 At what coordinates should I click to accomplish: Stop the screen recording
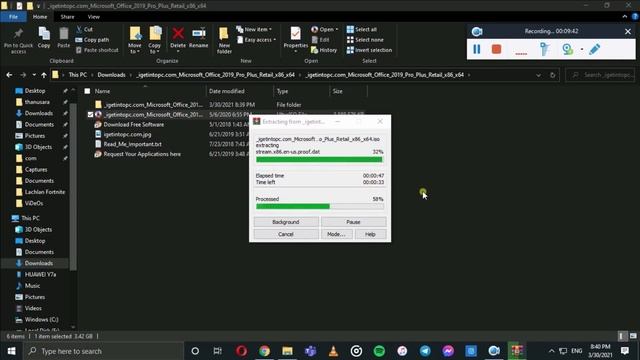click(x=496, y=49)
